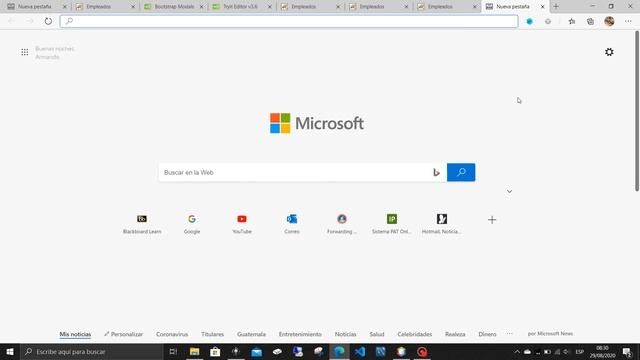
Task: Click the blue extension icon in toolbar
Action: [x=529, y=21]
